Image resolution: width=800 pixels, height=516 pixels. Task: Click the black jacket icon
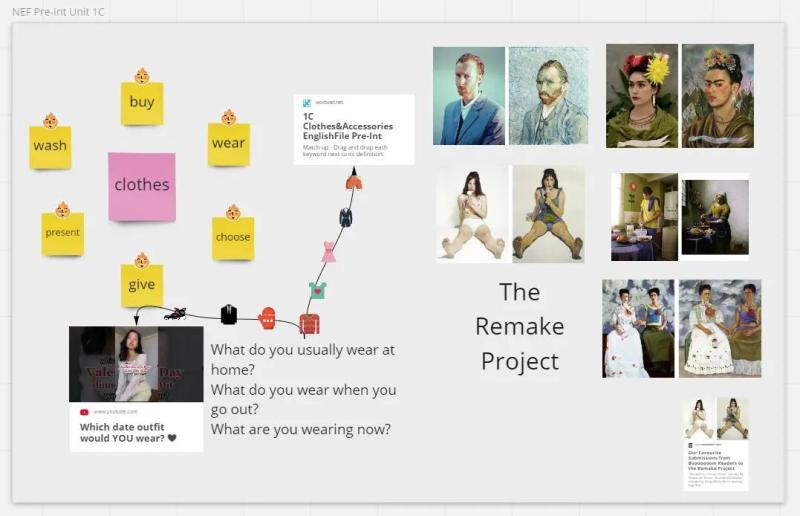pyautogui.click(x=229, y=314)
